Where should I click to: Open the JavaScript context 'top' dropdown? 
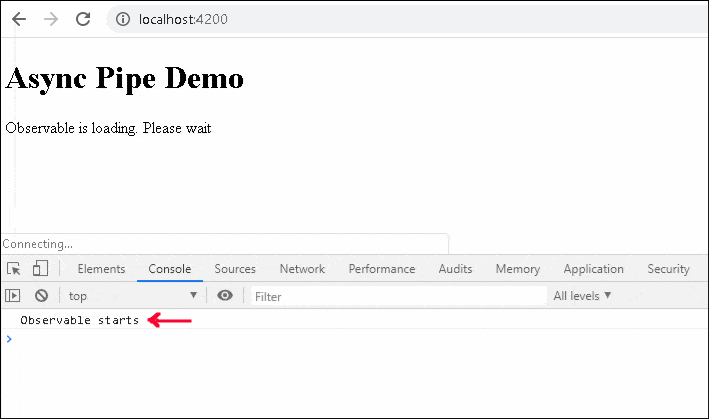pos(132,296)
